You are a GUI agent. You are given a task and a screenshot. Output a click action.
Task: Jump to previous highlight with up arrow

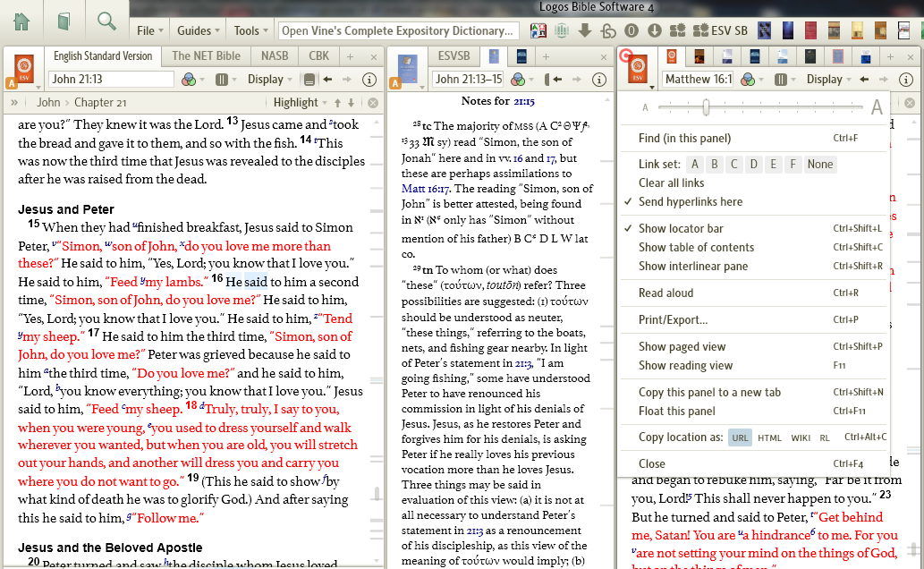[x=337, y=103]
